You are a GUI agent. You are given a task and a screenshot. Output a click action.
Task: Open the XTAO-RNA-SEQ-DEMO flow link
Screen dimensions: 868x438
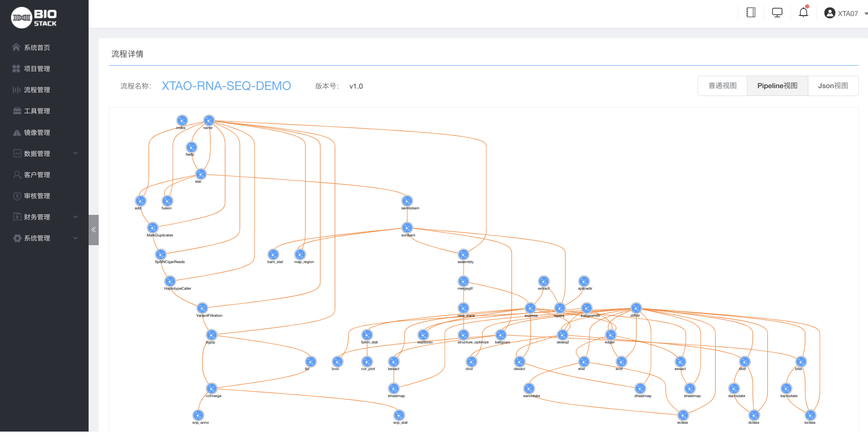[226, 86]
